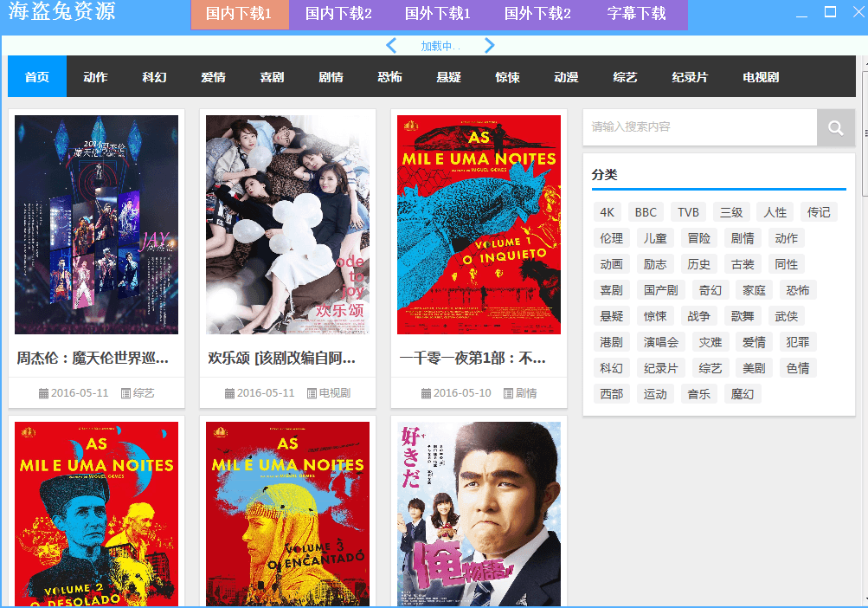This screenshot has height=608, width=868.
Task: Open 动作 in the navigation bar
Action: [96, 76]
